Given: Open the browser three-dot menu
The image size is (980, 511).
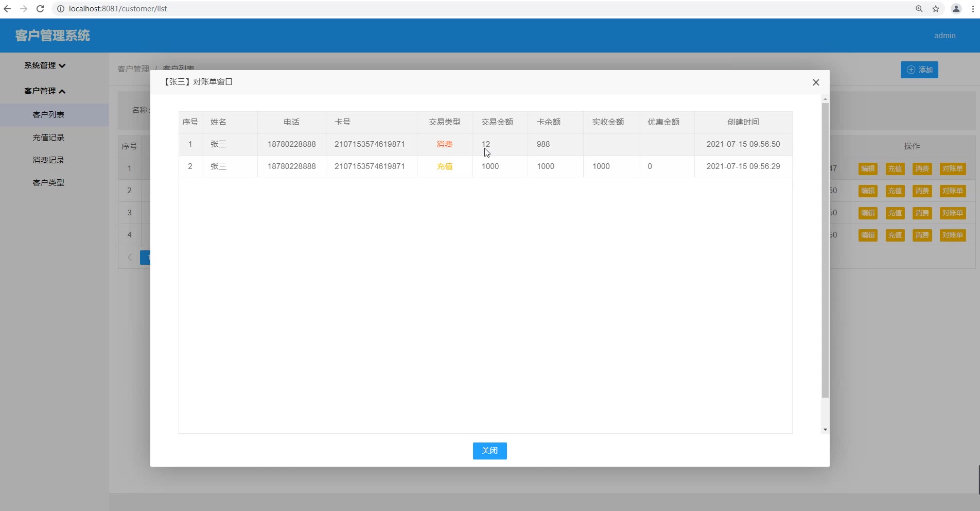Looking at the screenshot, I should tap(973, 9).
